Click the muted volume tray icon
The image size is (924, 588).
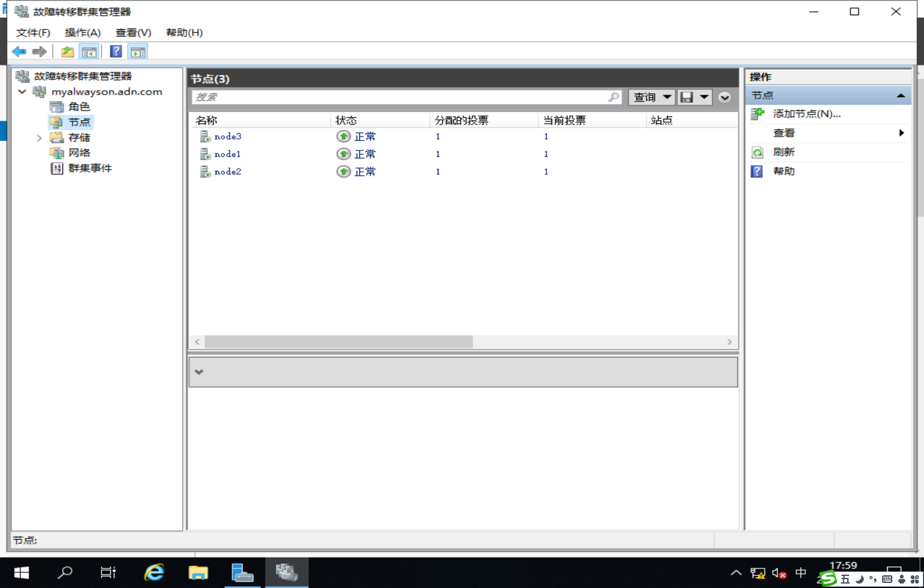coord(780,573)
